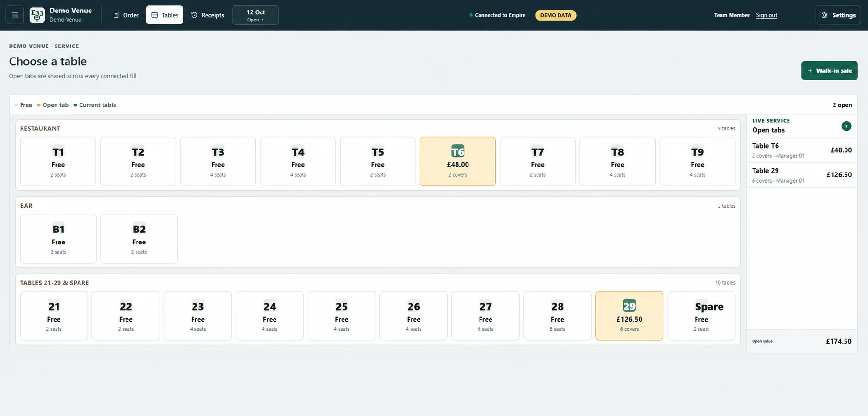The width and height of the screenshot is (868, 416).
Task: Select restaurant table T2
Action: (138, 162)
